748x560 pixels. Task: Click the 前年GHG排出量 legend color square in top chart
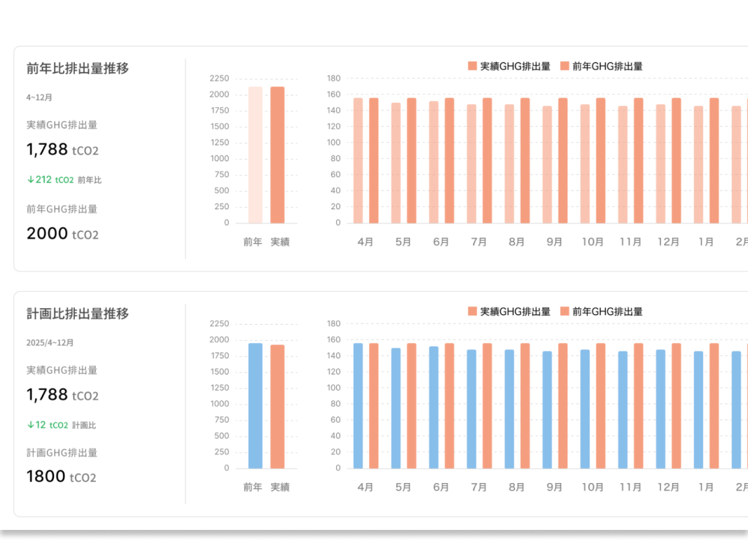[564, 66]
